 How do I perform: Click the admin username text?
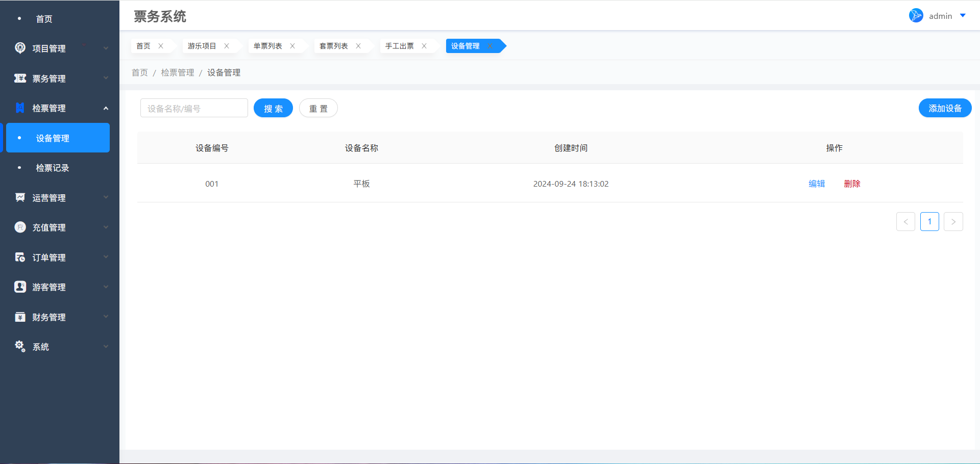pos(940,16)
